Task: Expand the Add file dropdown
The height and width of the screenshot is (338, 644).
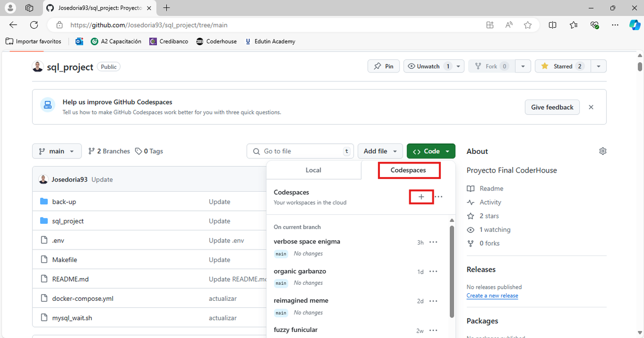Action: (380, 151)
